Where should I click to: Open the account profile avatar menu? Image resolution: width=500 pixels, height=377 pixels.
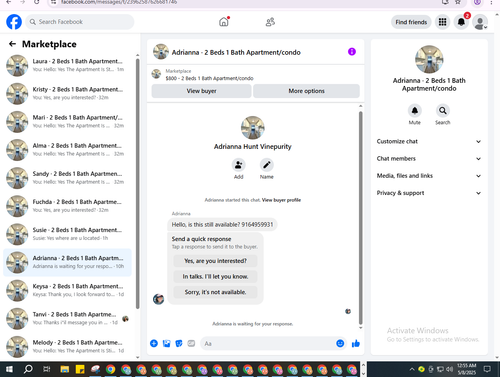[480, 22]
